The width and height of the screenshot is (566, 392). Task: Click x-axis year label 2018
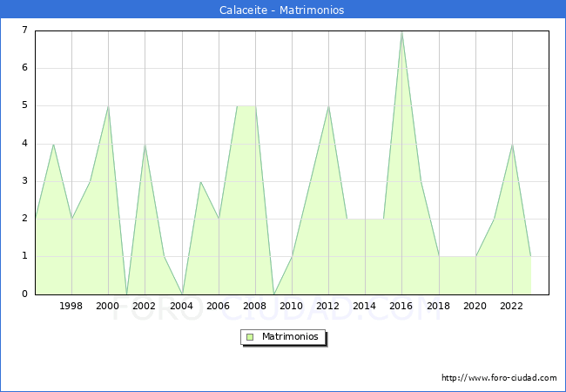(439, 306)
